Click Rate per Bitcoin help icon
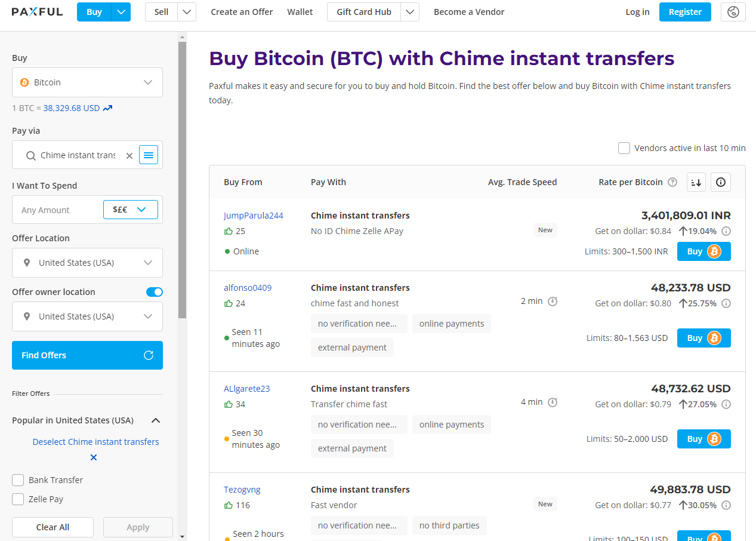The height and width of the screenshot is (541, 756). (x=672, y=182)
